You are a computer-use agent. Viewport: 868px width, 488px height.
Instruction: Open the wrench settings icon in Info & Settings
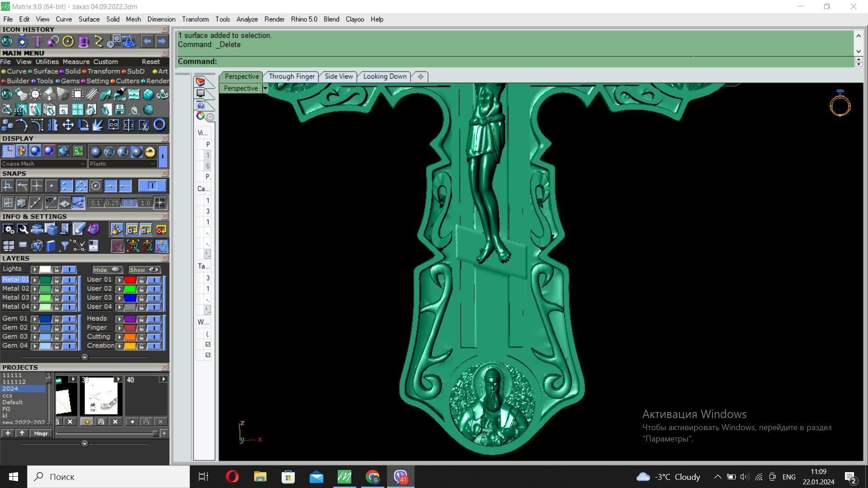[23, 230]
